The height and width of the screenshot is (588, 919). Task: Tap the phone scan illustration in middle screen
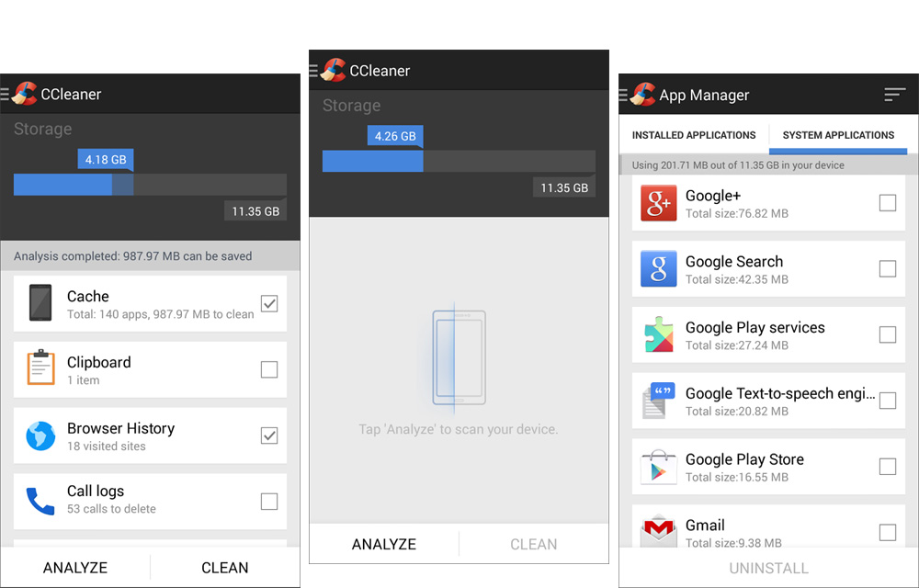[x=459, y=357]
